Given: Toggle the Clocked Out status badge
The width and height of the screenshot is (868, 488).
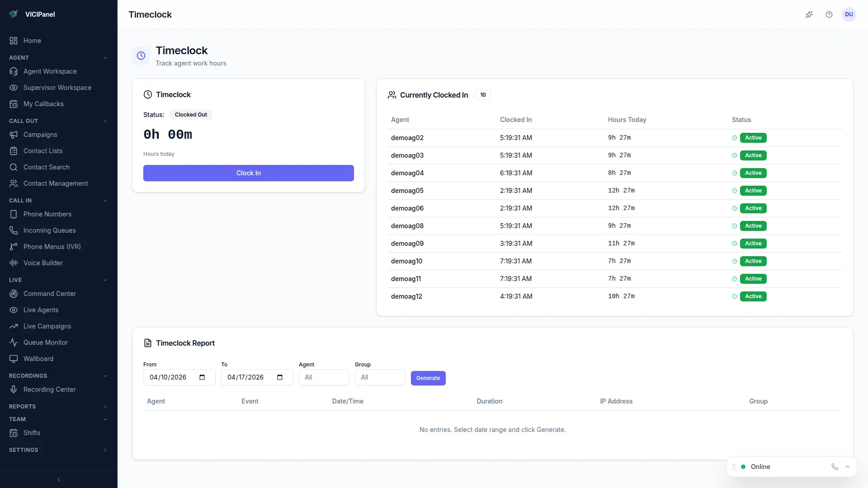Looking at the screenshot, I should [x=190, y=114].
